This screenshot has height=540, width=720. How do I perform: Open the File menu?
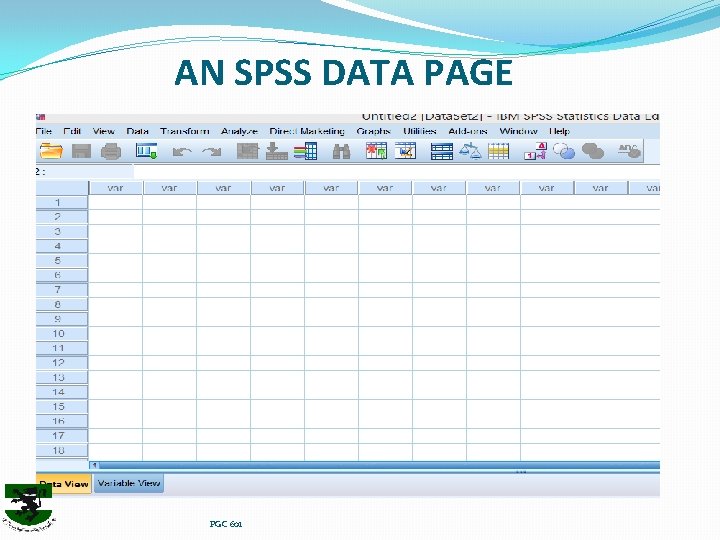tap(44, 131)
